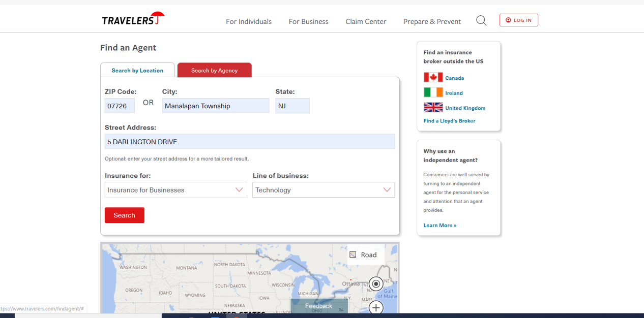Open the Canada broker link
Viewport: 644px width, 318px height.
tap(455, 78)
